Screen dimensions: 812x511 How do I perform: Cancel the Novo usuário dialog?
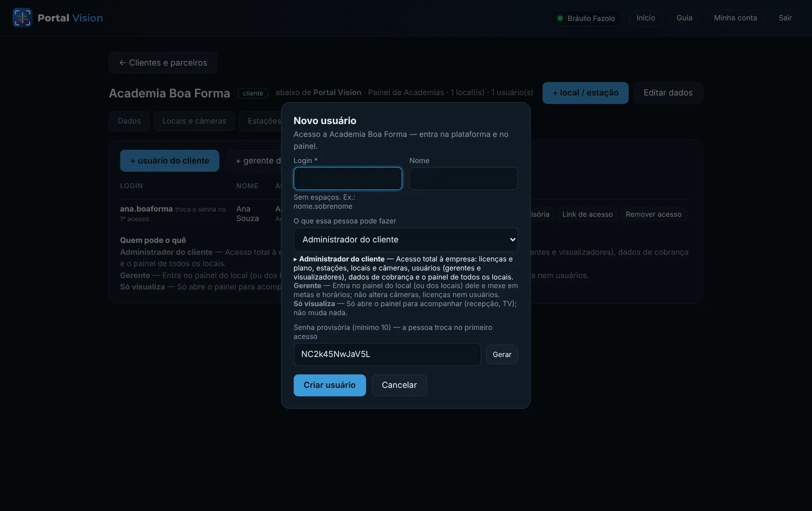tap(399, 385)
